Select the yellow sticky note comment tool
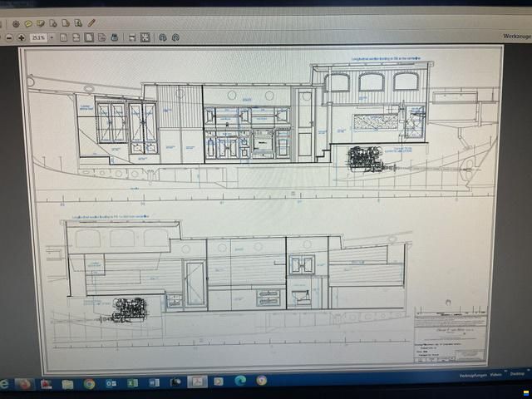Screen dimensions: 532x399 click(x=28, y=24)
